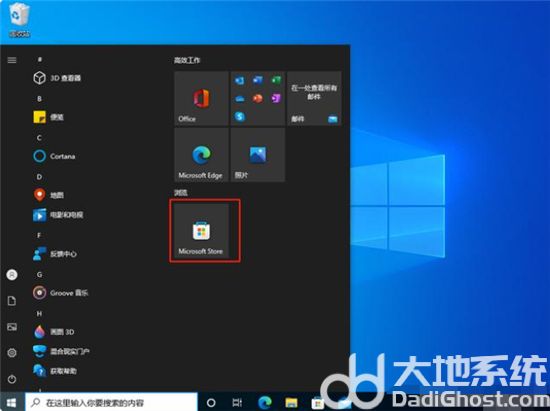Click the Cortana circle on taskbar
The width and height of the screenshot is (550, 411).
tap(211, 403)
